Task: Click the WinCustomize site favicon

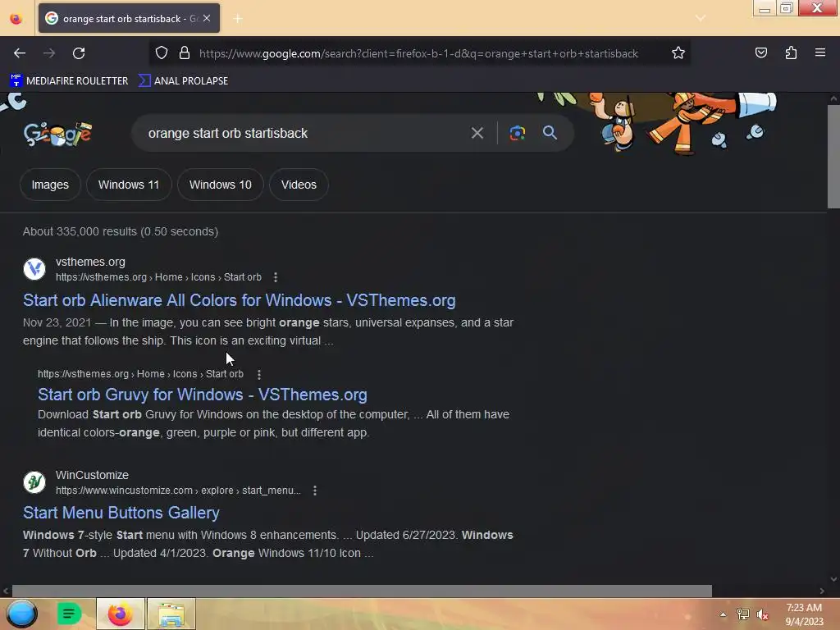Action: point(34,482)
